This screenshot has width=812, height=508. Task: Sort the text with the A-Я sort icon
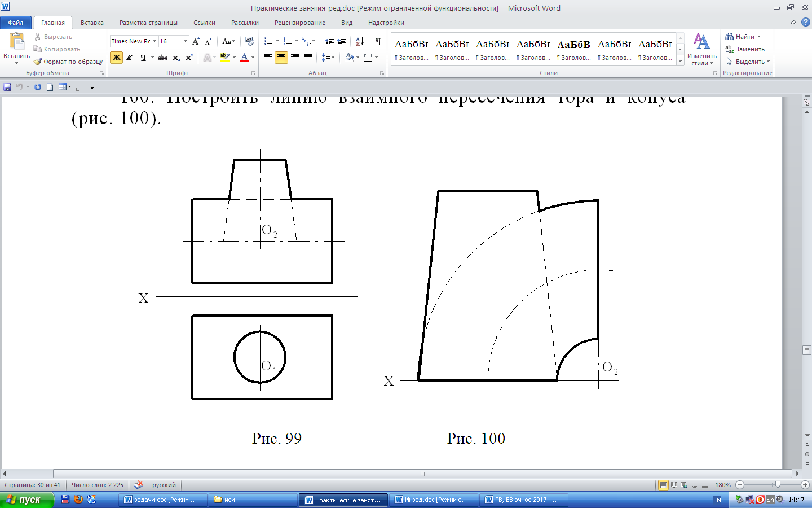click(360, 41)
